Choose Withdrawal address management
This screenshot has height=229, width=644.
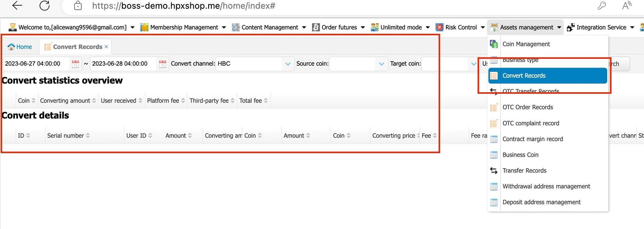546,186
